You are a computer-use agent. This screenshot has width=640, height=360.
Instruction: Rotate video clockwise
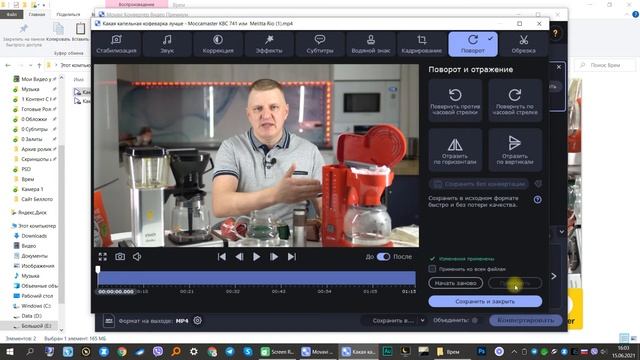515,100
